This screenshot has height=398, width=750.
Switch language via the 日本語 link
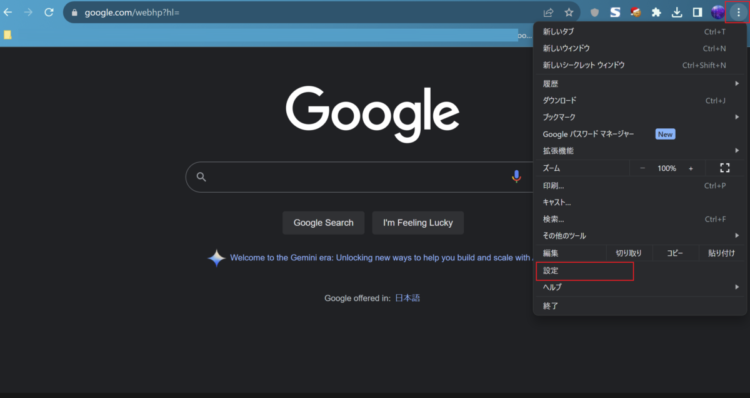408,298
